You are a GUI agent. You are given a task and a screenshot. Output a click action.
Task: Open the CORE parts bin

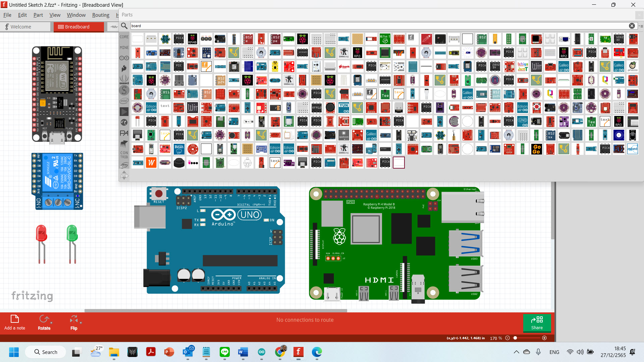point(124,37)
